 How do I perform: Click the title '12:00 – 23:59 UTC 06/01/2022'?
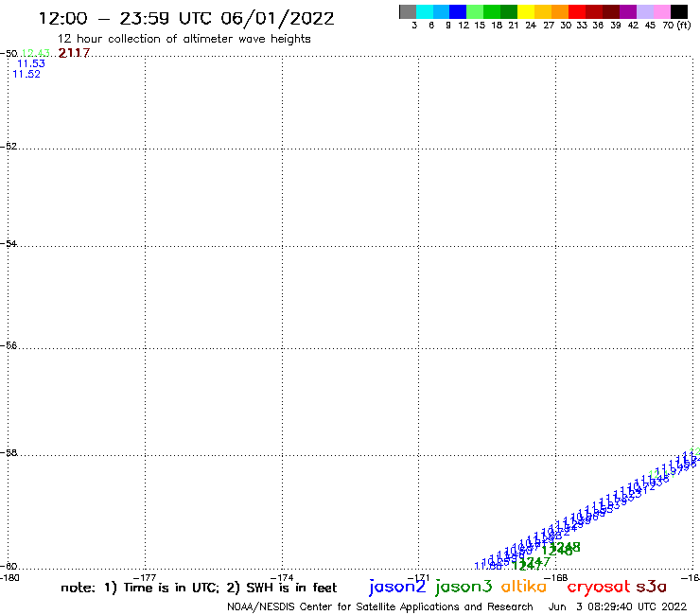[186, 19]
